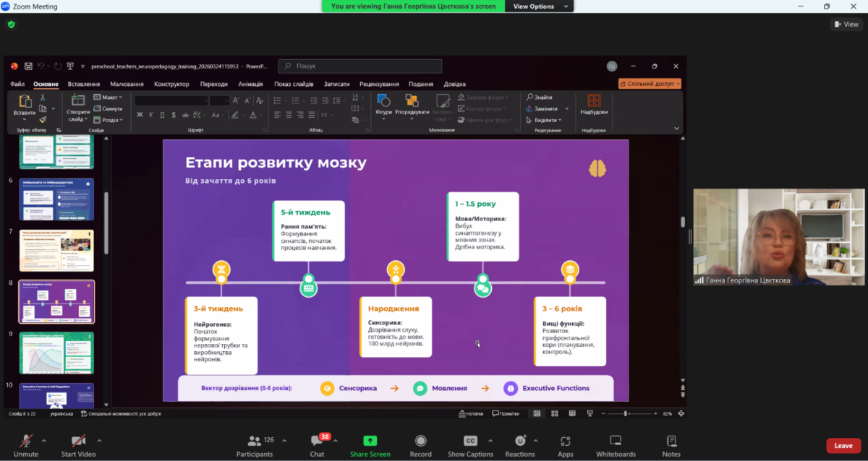
Task: Expand video options arrow beside Start Video
Action: [x=99, y=440]
